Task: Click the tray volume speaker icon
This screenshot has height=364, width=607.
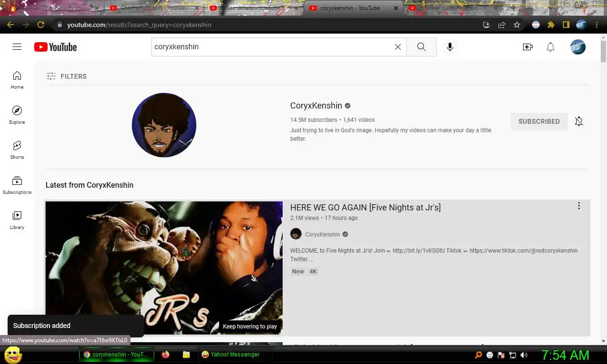Action: click(524, 355)
